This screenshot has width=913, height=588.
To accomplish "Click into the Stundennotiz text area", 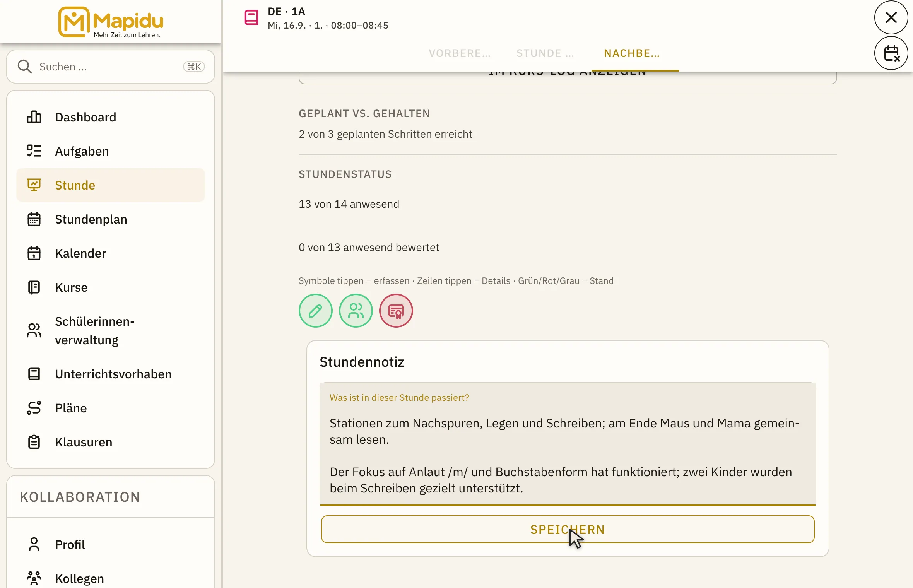I will point(568,444).
